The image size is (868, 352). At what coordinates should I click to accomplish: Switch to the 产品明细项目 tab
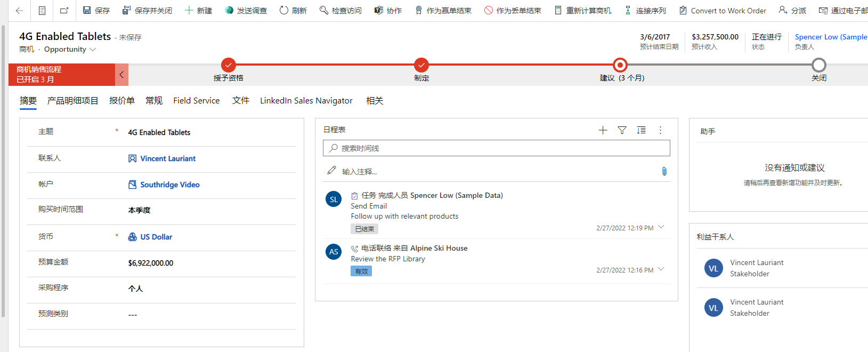[x=73, y=100]
